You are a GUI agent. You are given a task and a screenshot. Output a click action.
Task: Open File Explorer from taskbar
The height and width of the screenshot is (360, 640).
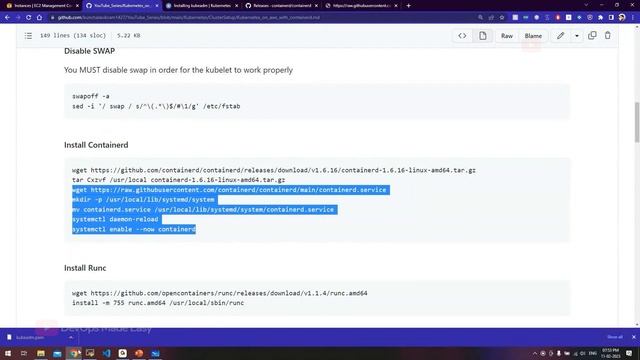(41, 353)
